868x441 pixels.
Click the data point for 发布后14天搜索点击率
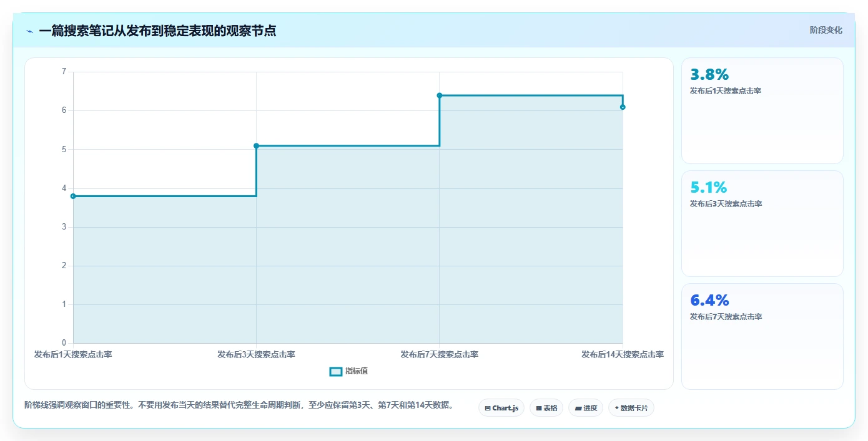pos(623,107)
